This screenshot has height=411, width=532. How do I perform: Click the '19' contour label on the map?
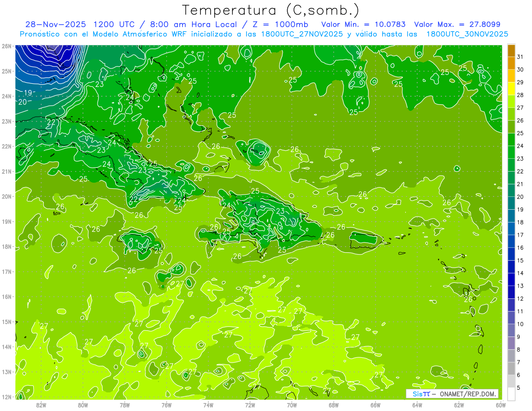tap(28, 93)
